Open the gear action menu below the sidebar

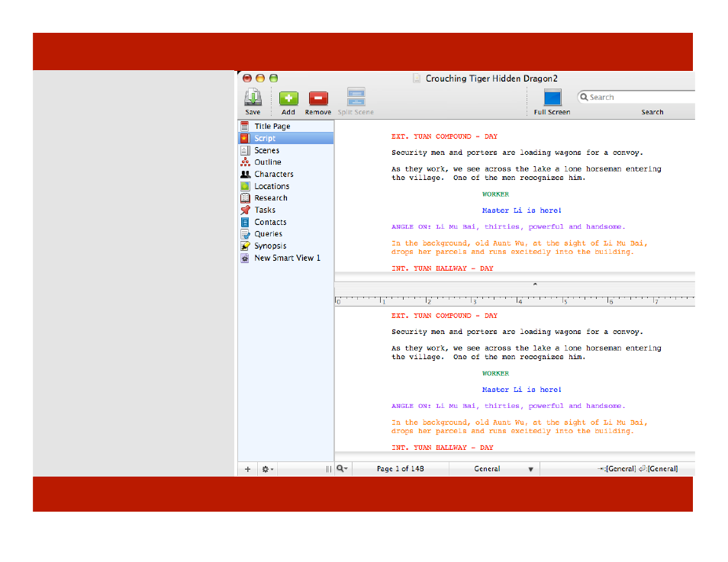point(267,469)
